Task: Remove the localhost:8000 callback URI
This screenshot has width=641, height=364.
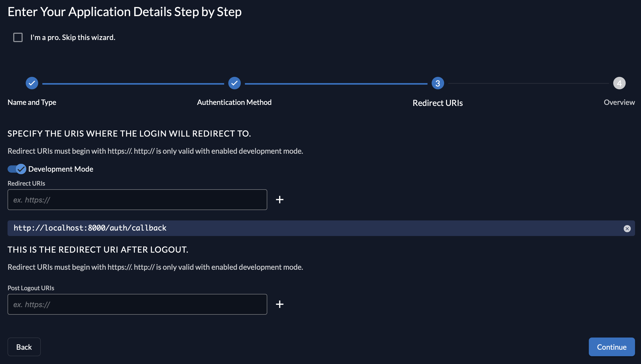Action: [x=627, y=228]
